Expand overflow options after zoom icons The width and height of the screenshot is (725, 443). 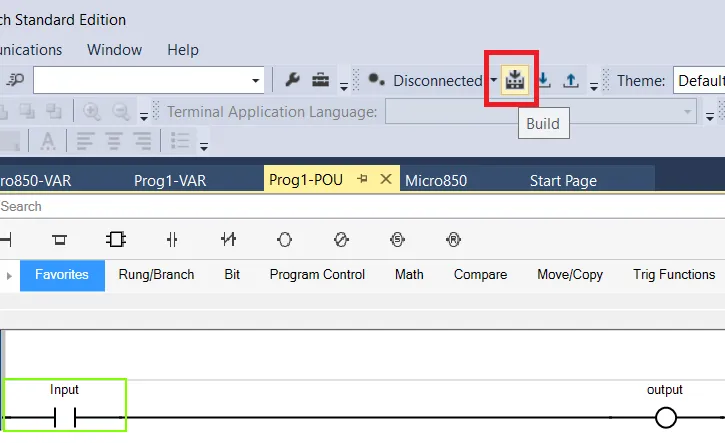tap(144, 117)
